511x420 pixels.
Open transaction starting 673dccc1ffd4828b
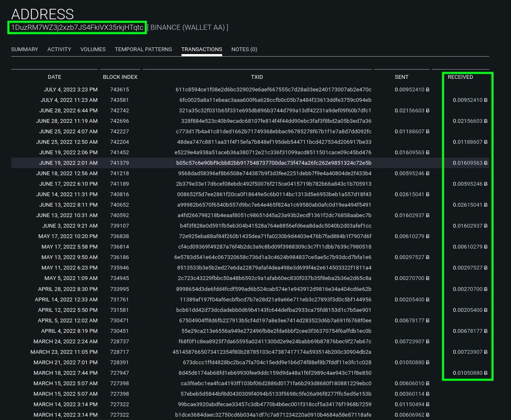coord(277,362)
